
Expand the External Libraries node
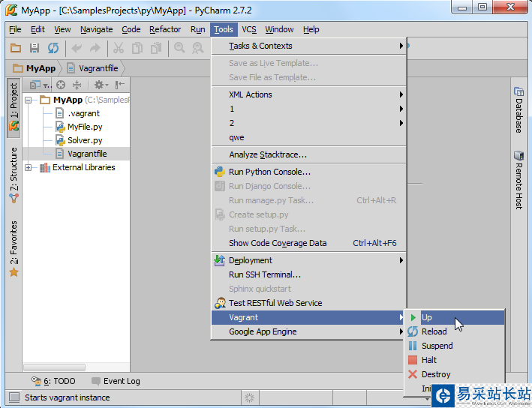point(29,167)
